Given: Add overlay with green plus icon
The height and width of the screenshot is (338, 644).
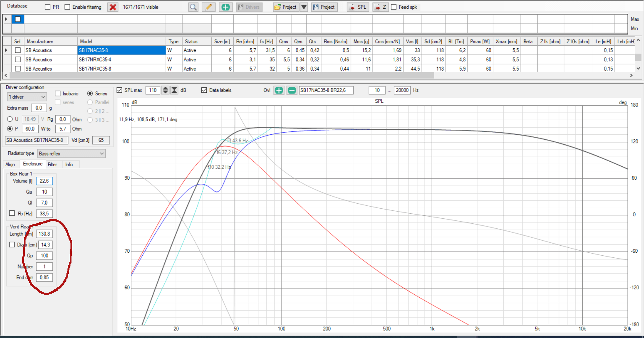Looking at the screenshot, I should pyautogui.click(x=279, y=90).
